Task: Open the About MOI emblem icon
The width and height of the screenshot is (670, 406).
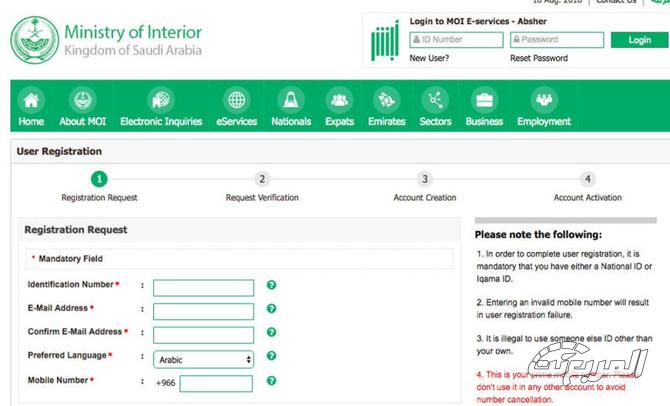Action: click(84, 100)
